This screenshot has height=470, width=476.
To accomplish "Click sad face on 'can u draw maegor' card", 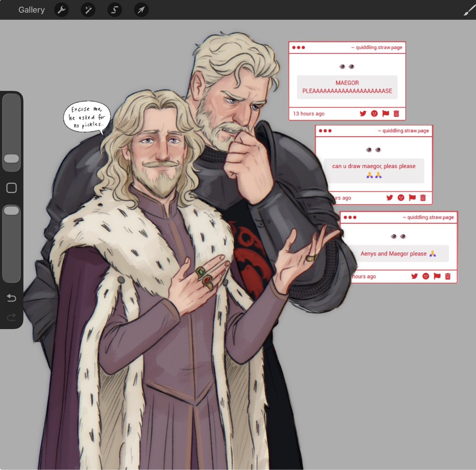I will click(x=401, y=198).
